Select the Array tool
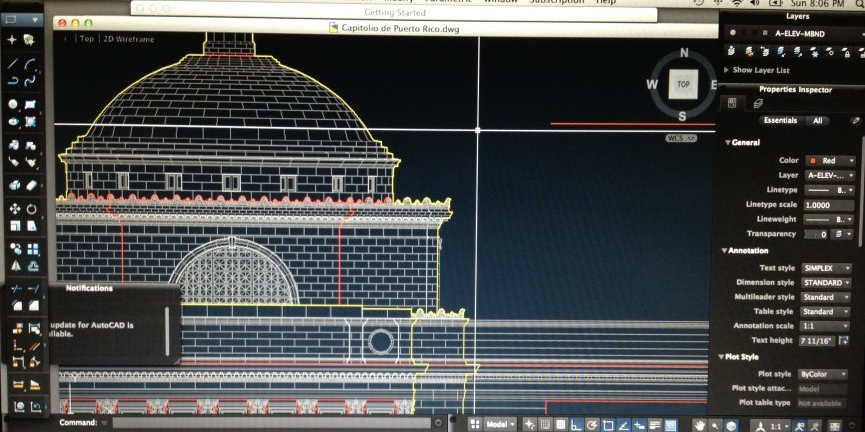 [33, 249]
